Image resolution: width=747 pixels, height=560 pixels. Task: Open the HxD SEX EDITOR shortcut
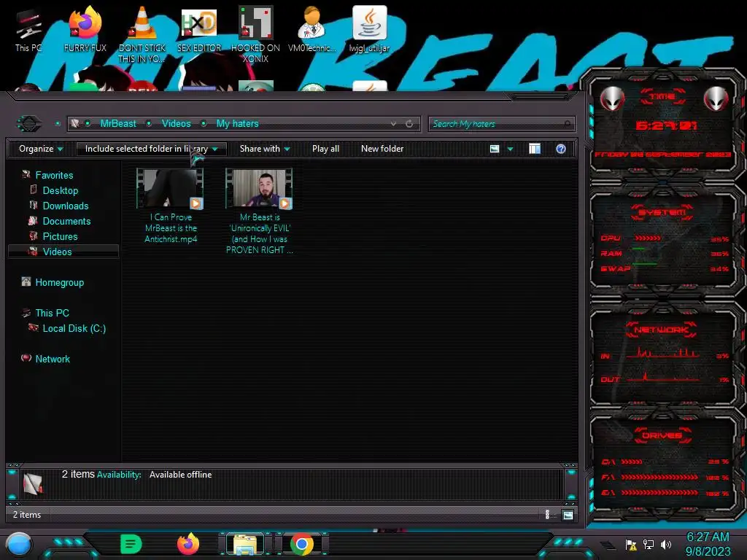point(198,29)
